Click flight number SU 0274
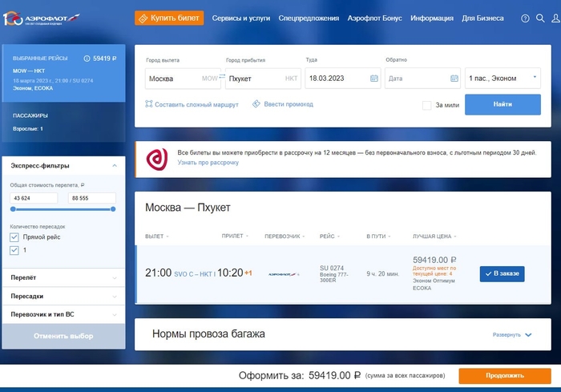 click(332, 268)
